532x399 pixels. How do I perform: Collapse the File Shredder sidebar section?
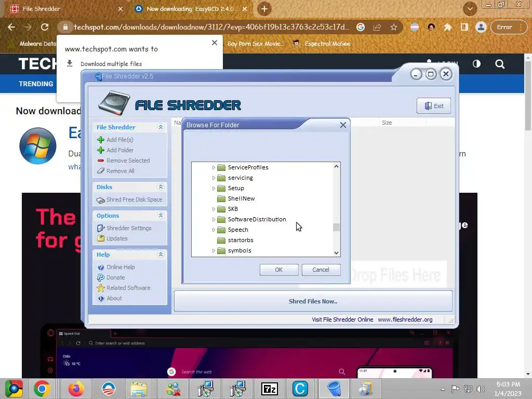(161, 127)
